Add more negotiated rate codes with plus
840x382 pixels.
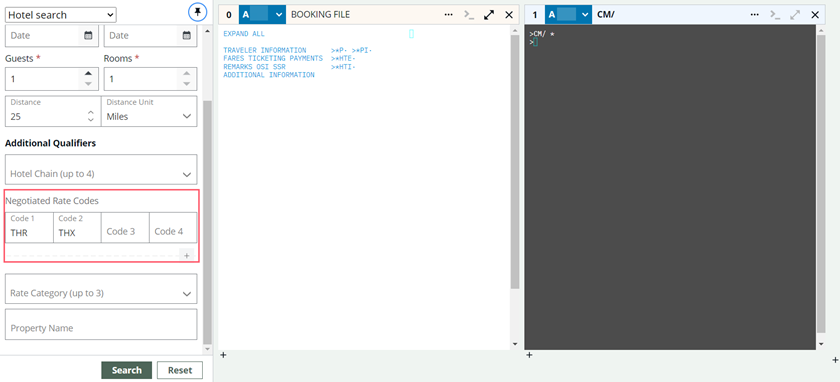186,256
